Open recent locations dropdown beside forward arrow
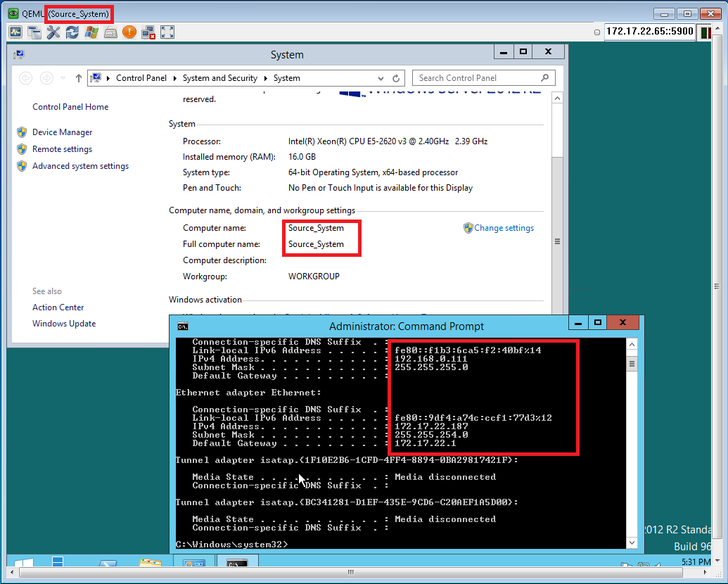This screenshot has height=584, width=728. (x=63, y=78)
